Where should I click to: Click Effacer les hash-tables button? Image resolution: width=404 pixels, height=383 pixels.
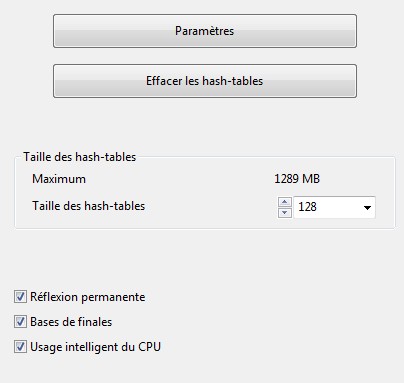coord(205,81)
